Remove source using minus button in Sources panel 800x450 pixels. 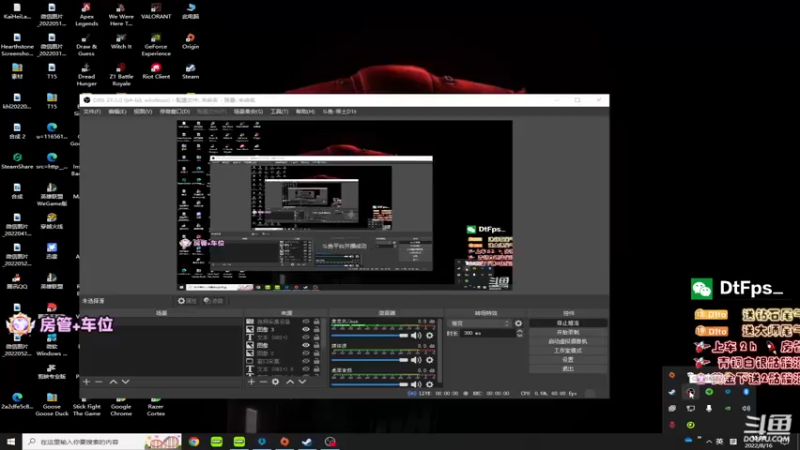[263, 382]
